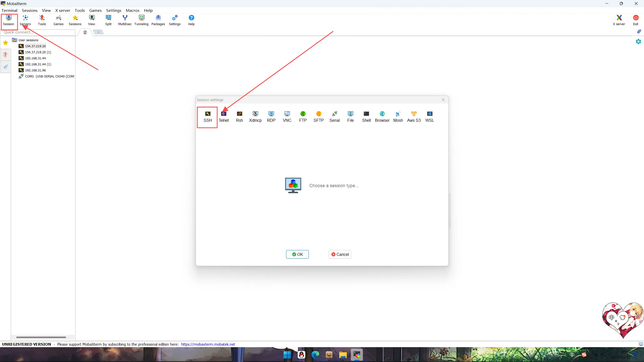Open the mobaxterm.mobatek.net link
The height and width of the screenshot is (362, 644).
[x=208, y=344]
